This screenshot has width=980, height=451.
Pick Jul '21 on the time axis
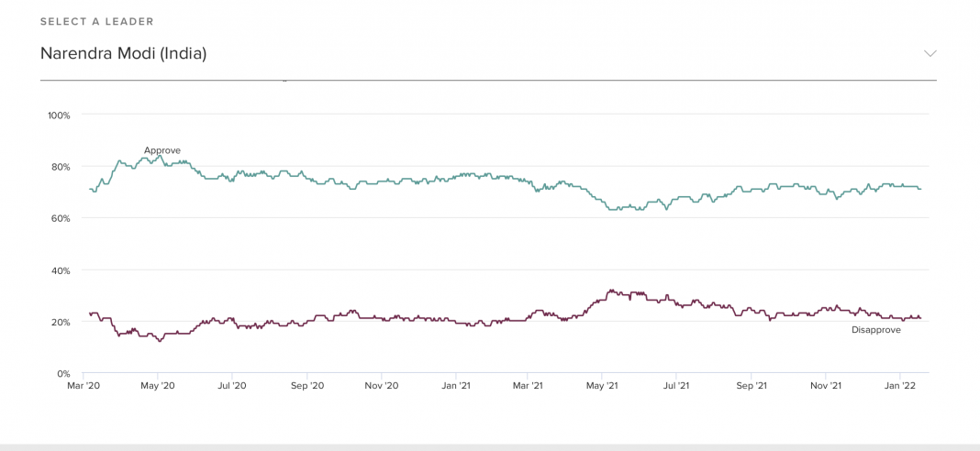pyautogui.click(x=676, y=386)
